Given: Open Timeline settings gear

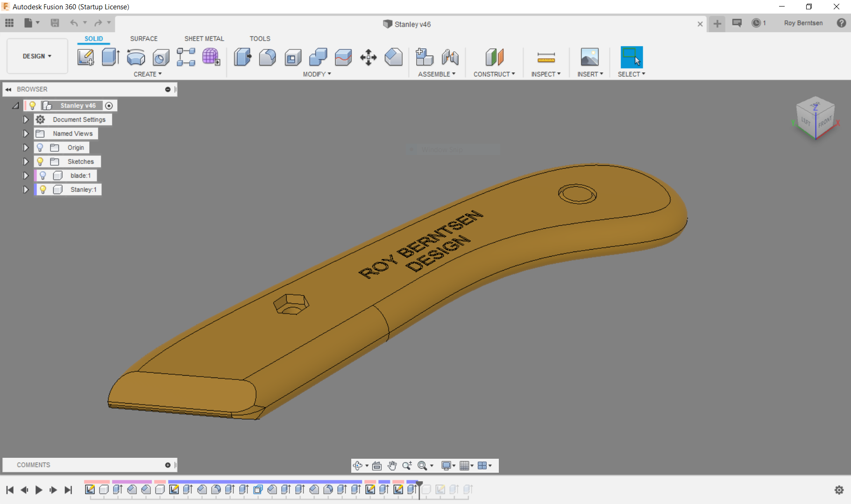Looking at the screenshot, I should pos(839,490).
